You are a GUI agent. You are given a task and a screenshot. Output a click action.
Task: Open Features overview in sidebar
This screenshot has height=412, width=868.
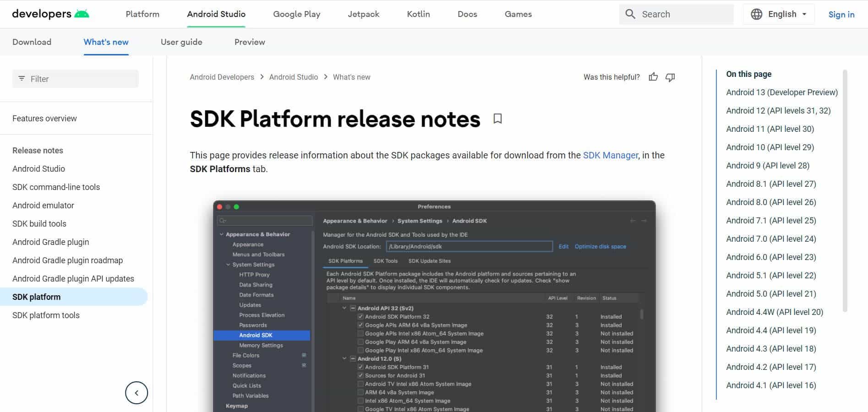pos(44,118)
